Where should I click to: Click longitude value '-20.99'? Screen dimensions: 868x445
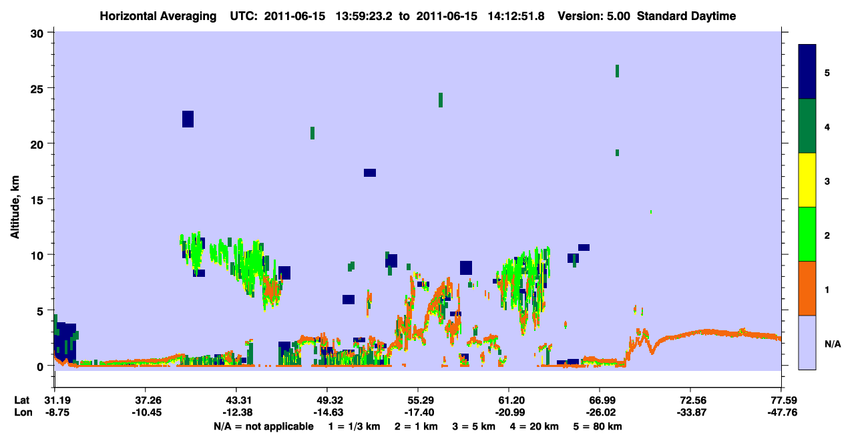[509, 412]
